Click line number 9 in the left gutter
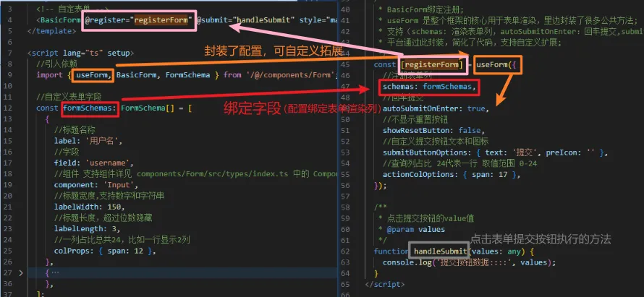This screenshot has height=297, width=644. (9, 75)
